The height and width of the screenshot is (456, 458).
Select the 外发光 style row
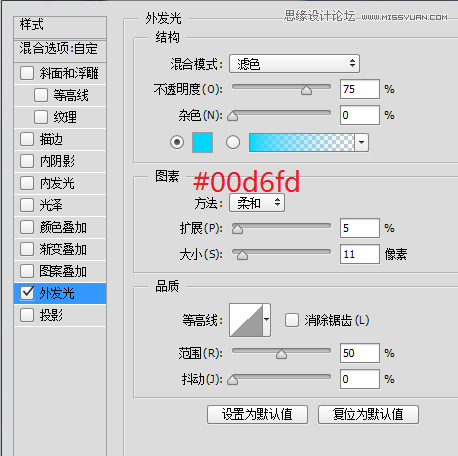coord(60,293)
